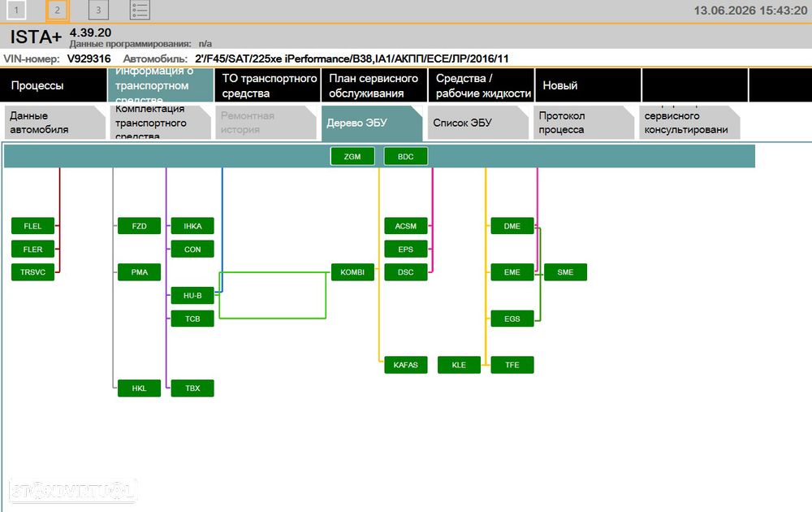
Task: Open Средства / рабочие жидкости tab
Action: click(x=481, y=85)
